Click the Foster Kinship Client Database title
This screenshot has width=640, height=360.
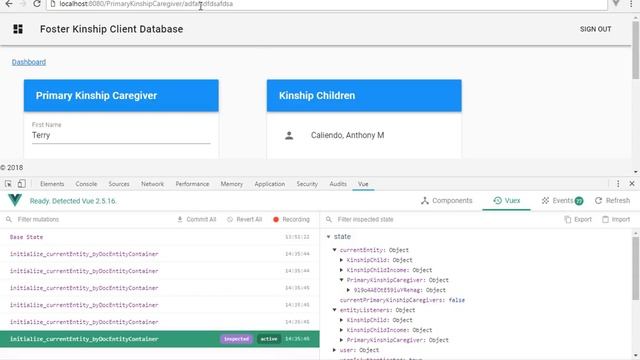click(x=111, y=29)
